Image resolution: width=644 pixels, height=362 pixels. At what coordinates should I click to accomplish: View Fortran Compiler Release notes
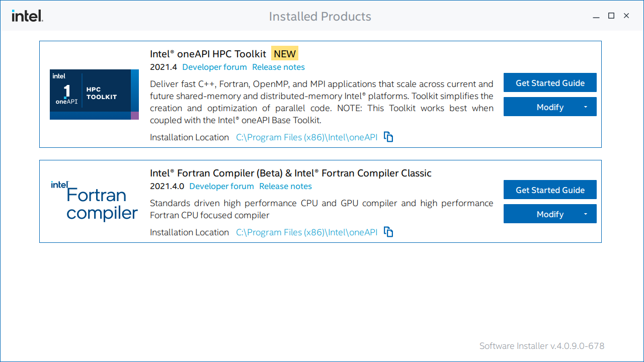[285, 186]
